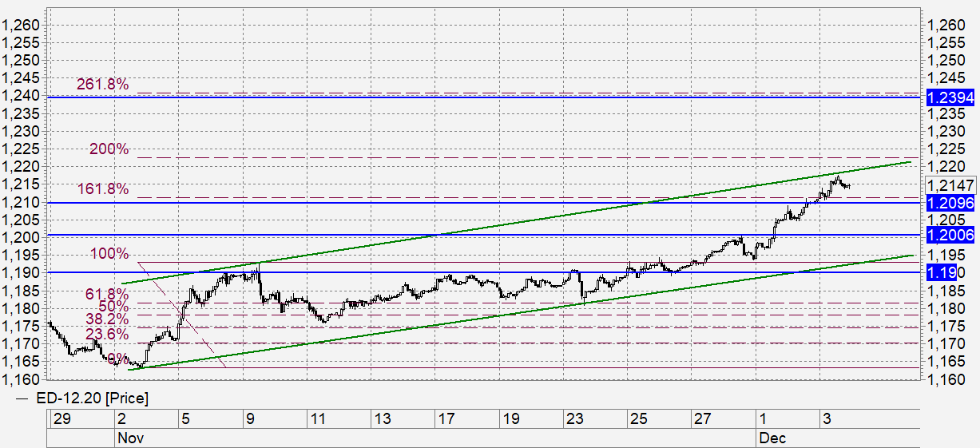Click date 29 at the time axis start
Viewport: 980px width, 448px height.
click(60, 418)
